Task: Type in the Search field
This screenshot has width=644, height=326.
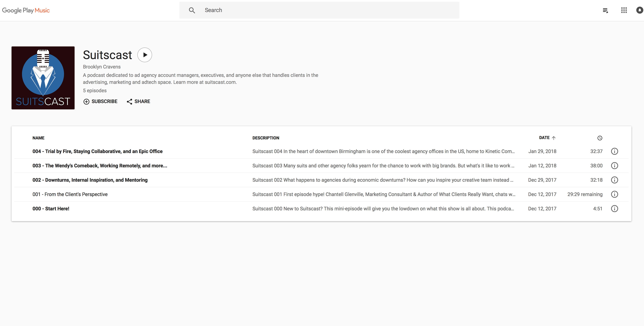Action: click(325, 10)
